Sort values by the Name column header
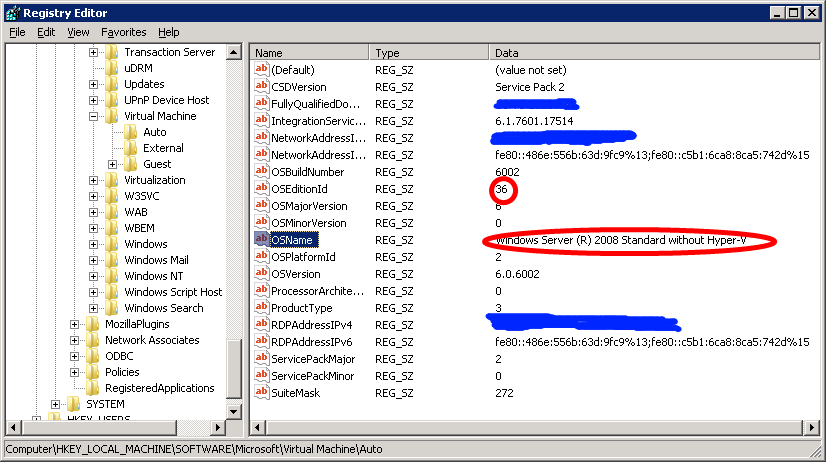The image size is (826, 462). [x=309, y=53]
